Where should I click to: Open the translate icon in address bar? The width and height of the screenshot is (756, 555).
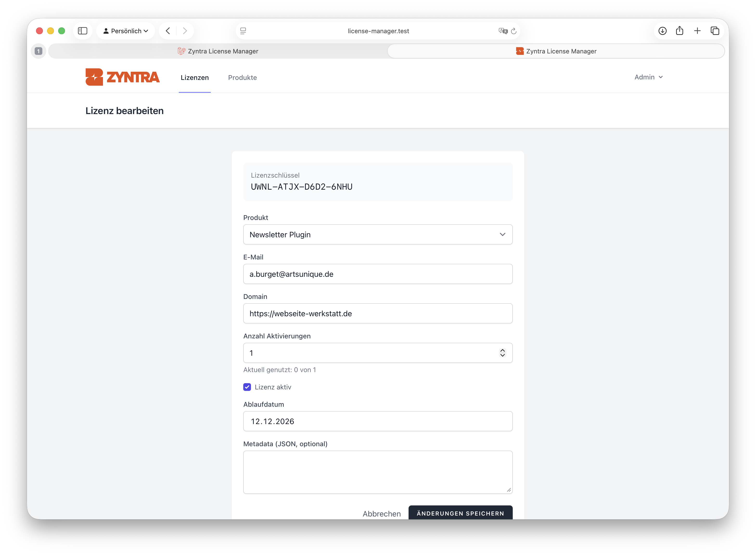coord(503,31)
